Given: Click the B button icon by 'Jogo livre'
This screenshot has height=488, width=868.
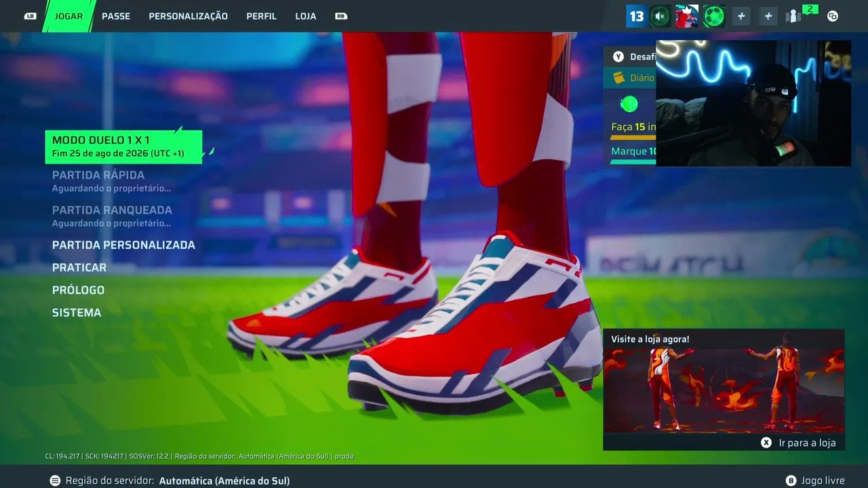Looking at the screenshot, I should point(791,481).
